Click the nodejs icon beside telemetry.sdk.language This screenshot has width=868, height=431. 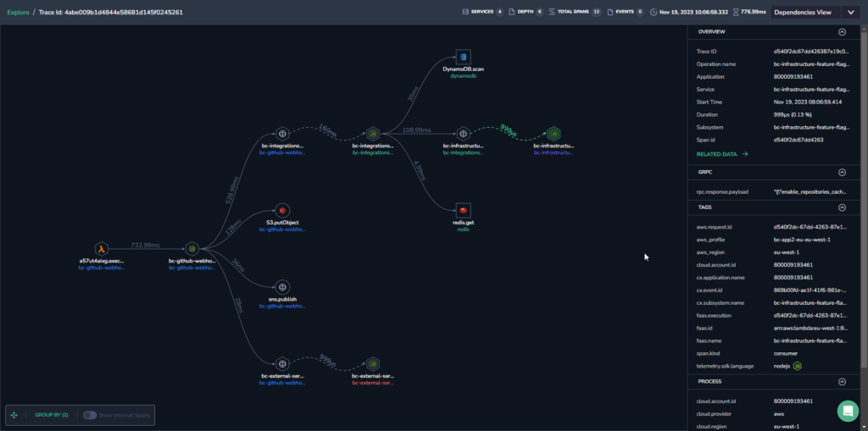point(798,366)
